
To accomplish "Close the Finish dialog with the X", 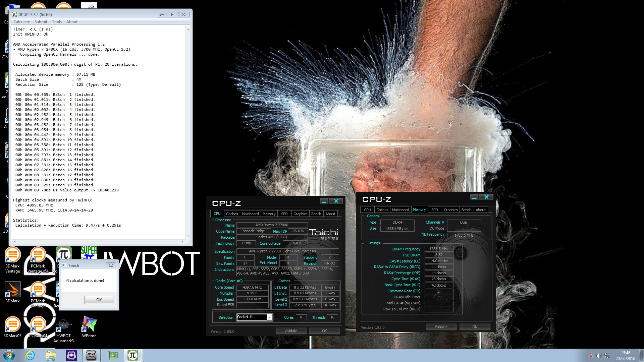I will tap(111, 265).
